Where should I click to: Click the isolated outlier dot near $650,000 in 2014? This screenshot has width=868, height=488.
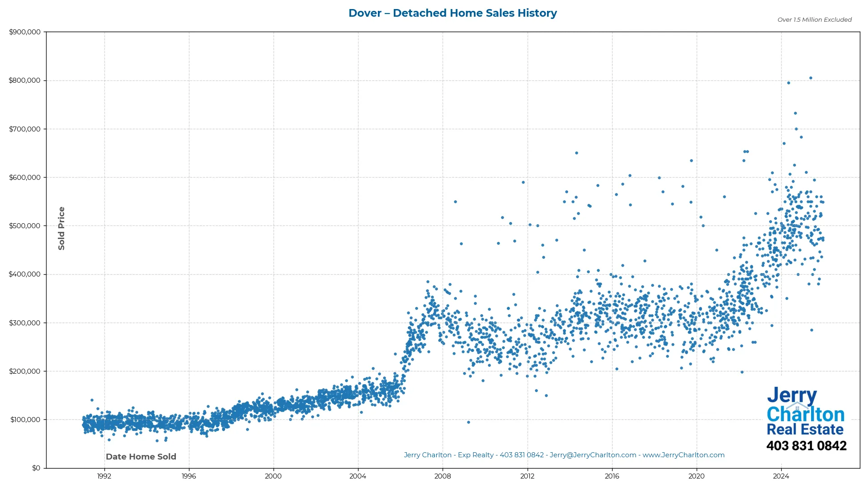coord(576,153)
